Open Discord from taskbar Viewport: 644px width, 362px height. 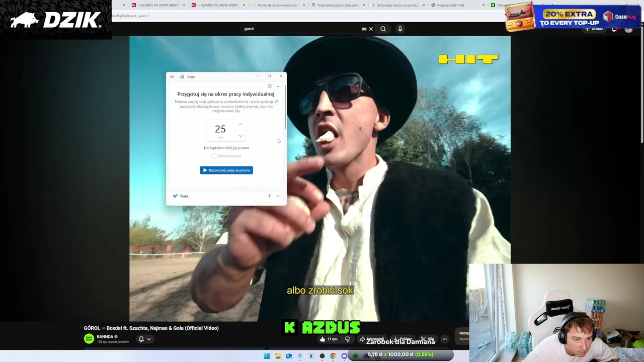pyautogui.click(x=344, y=356)
